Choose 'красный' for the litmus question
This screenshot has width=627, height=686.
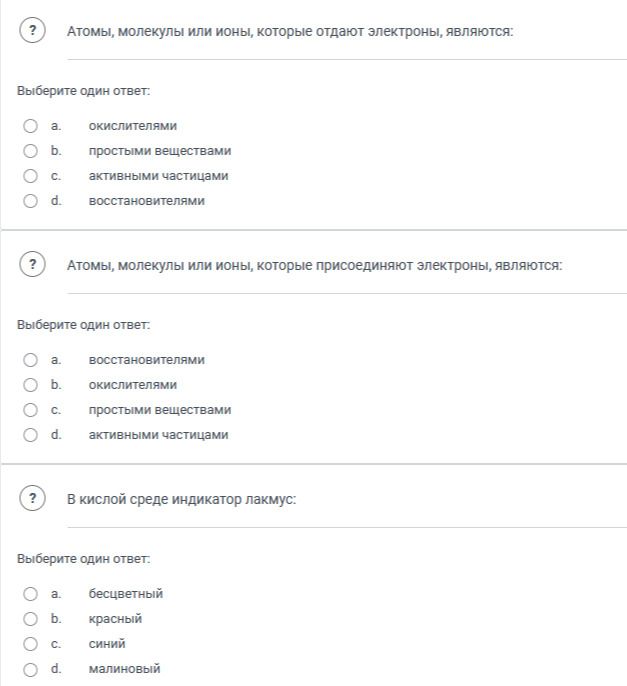point(30,619)
